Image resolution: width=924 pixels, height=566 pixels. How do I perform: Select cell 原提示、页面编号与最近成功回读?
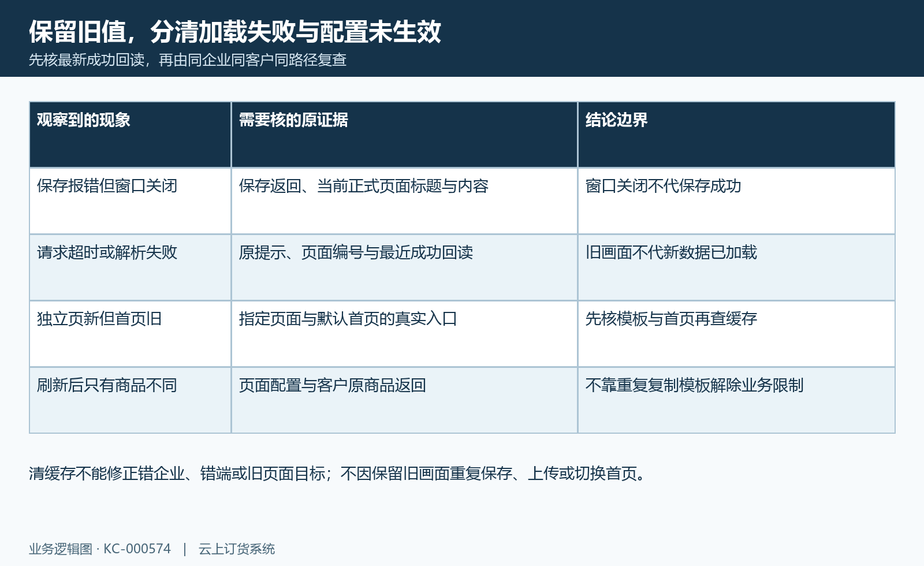404,267
